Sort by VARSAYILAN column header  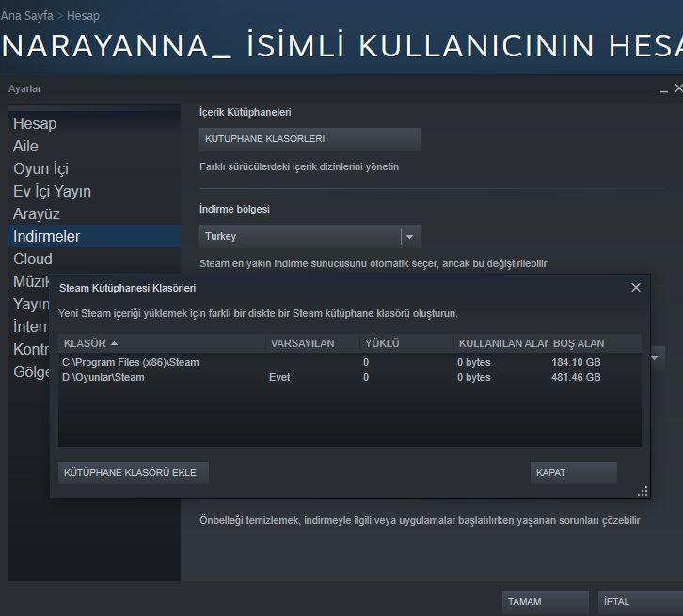[x=312, y=343]
